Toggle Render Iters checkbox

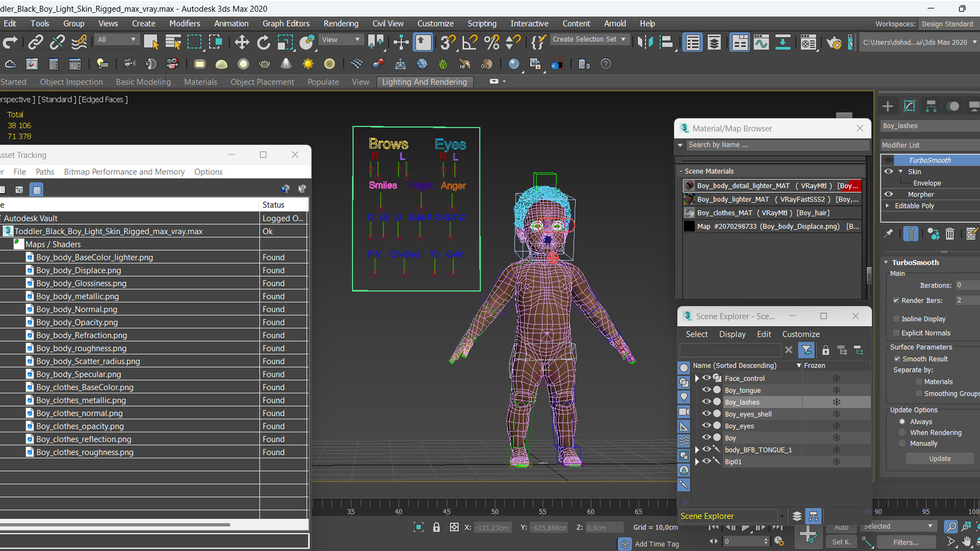coord(896,300)
